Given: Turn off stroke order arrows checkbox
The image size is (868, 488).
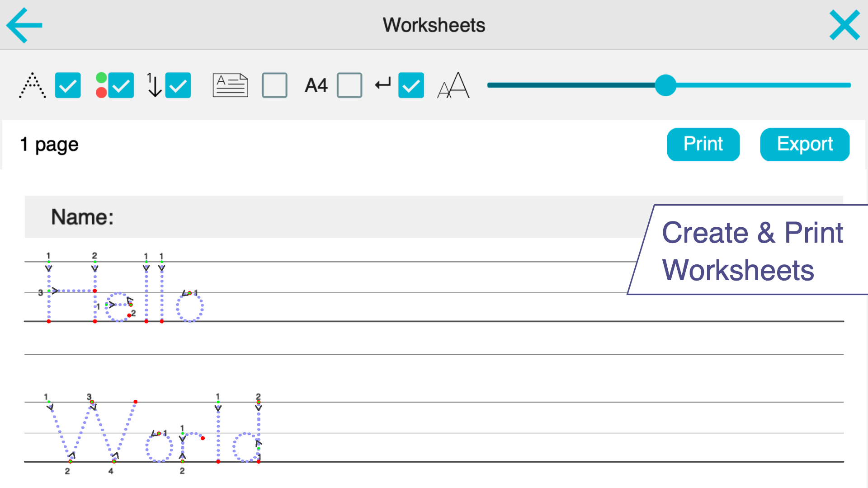Looking at the screenshot, I should pos(178,85).
